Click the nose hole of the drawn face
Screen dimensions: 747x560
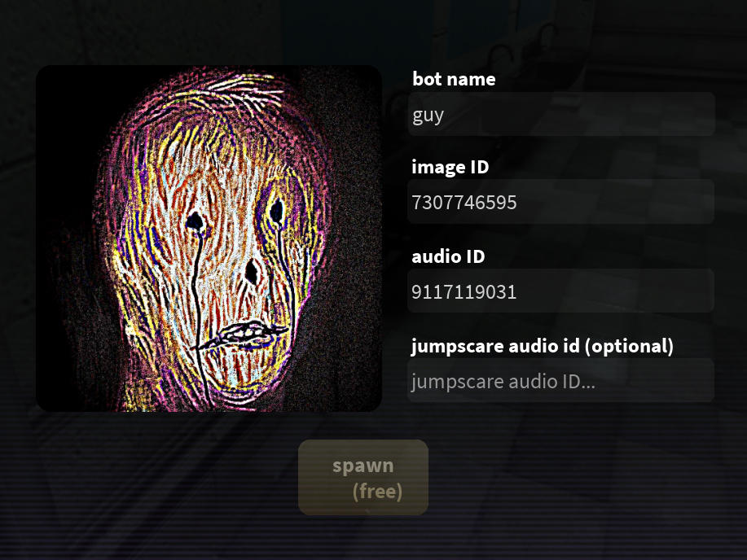pyautogui.click(x=252, y=272)
